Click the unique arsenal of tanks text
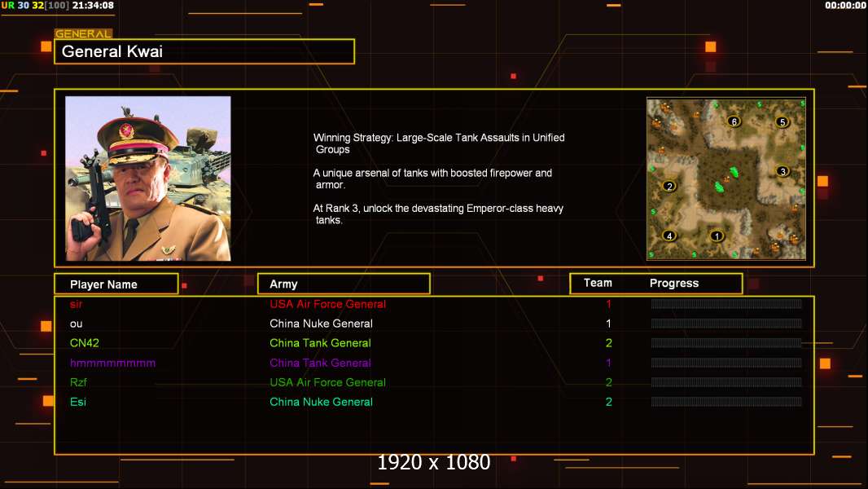The image size is (868, 489). (x=432, y=178)
